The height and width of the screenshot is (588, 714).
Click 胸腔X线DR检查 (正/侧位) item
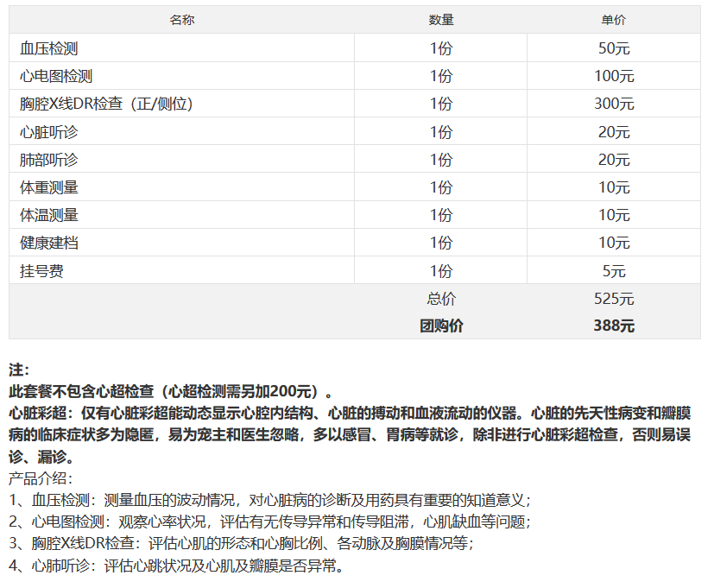(x=106, y=104)
